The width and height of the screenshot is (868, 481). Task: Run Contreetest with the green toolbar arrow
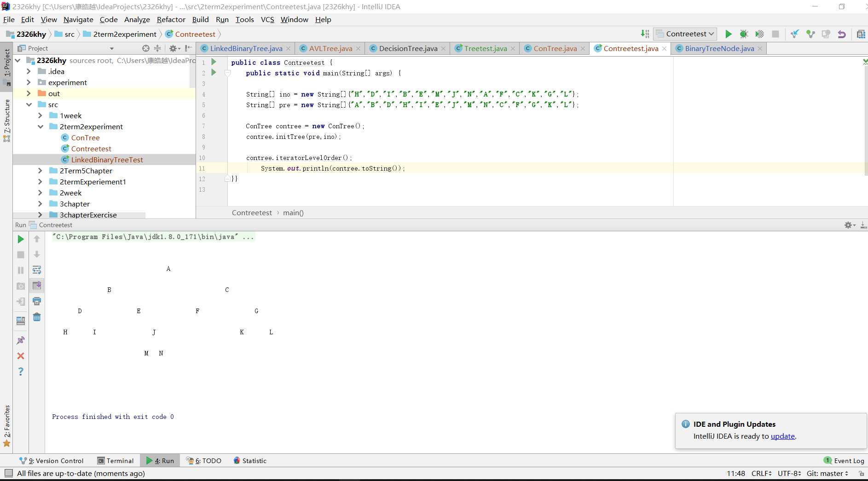[729, 34]
